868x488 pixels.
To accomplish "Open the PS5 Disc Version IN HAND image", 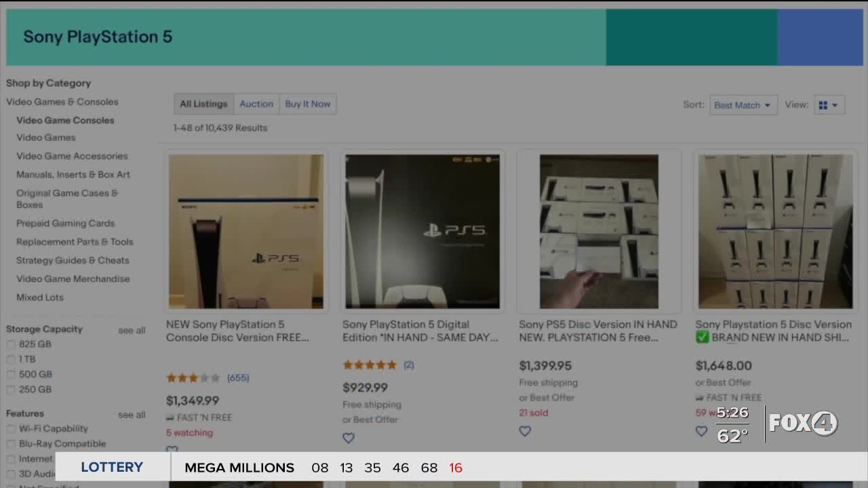I will 599,232.
